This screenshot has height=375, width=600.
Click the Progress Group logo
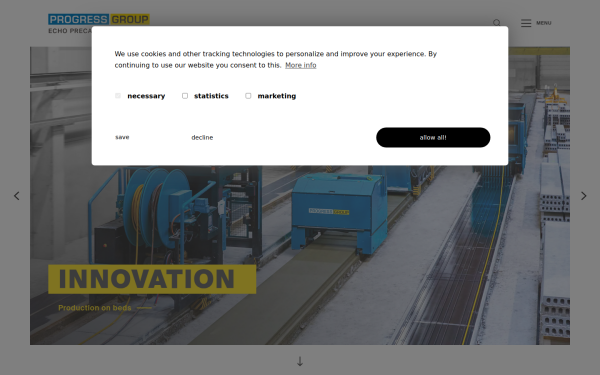tap(99, 24)
